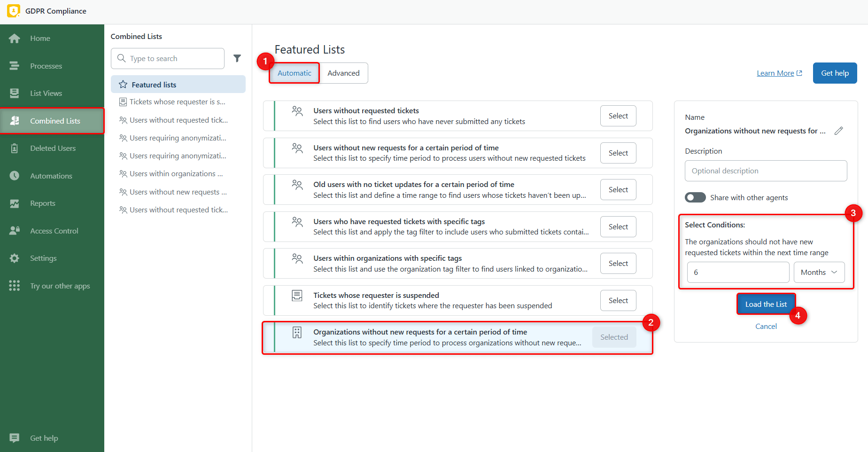The height and width of the screenshot is (452, 868).
Task: Click Cancel below Load the List
Action: (766, 326)
